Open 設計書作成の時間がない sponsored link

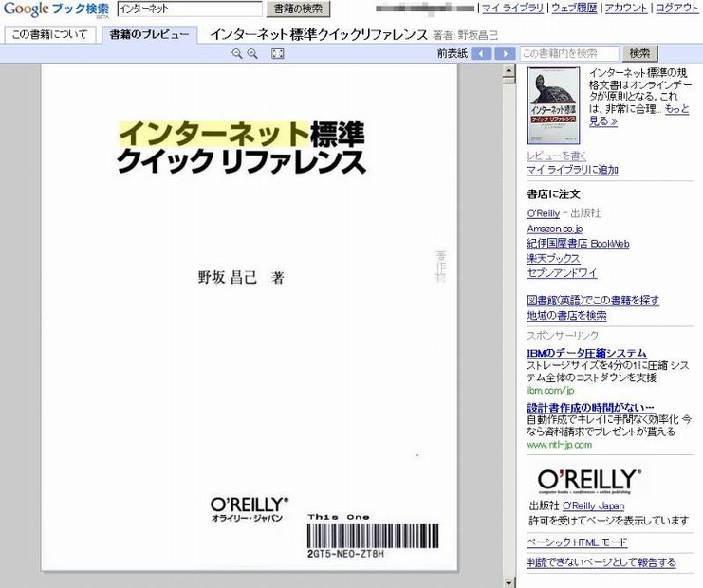[590, 408]
